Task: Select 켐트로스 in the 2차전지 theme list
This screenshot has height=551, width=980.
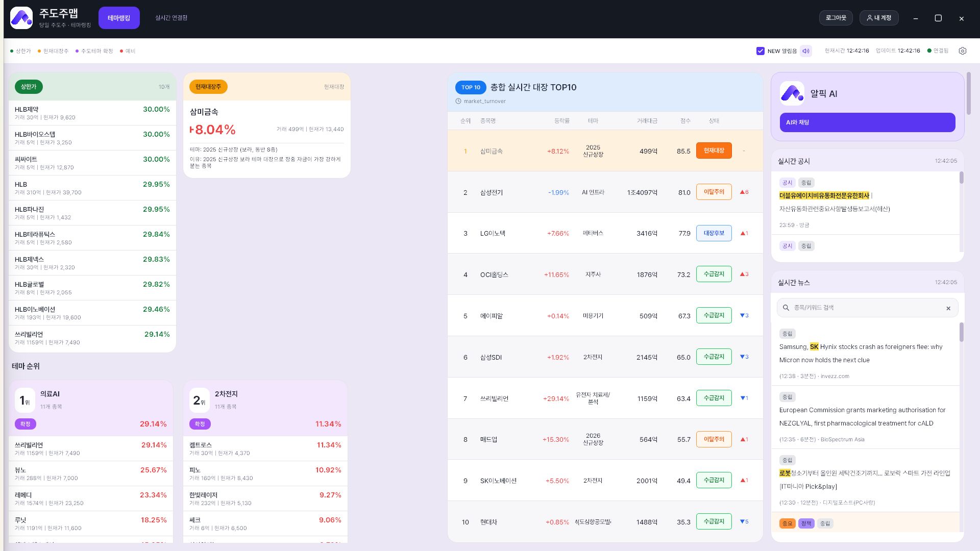Action: pos(265,448)
